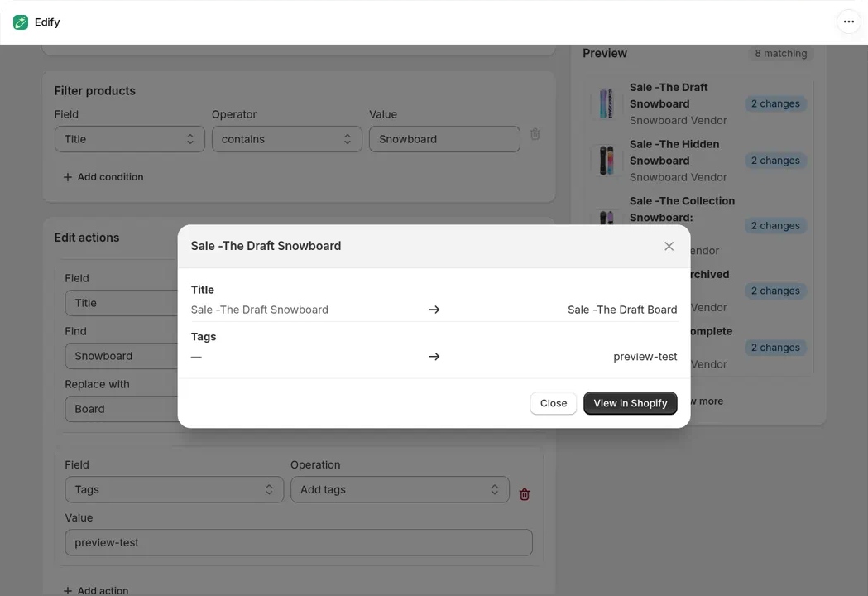Select Sale -The Hidden Snowboard preview item
This screenshot has height=596, width=868.
pyautogui.click(x=699, y=161)
